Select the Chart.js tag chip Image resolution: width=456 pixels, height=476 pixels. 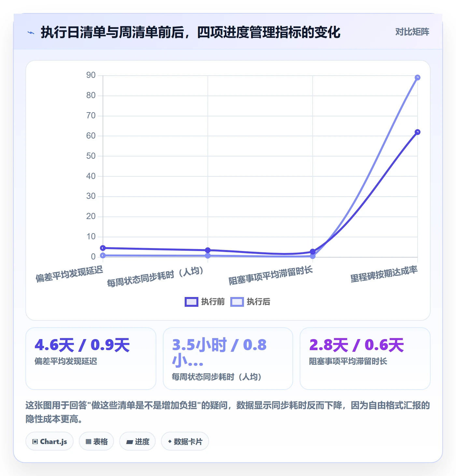(50, 441)
